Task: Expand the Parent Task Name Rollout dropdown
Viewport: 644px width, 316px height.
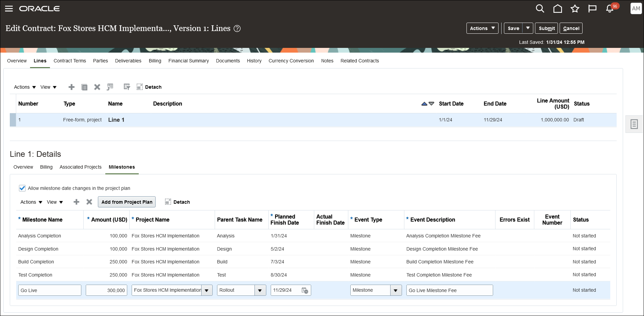Action: 260,290
